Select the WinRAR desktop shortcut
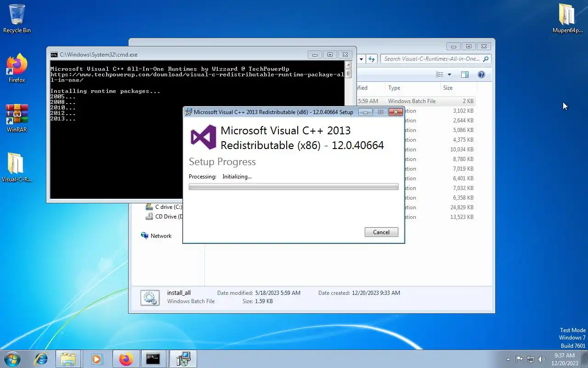This screenshot has height=368, width=588. [17, 118]
